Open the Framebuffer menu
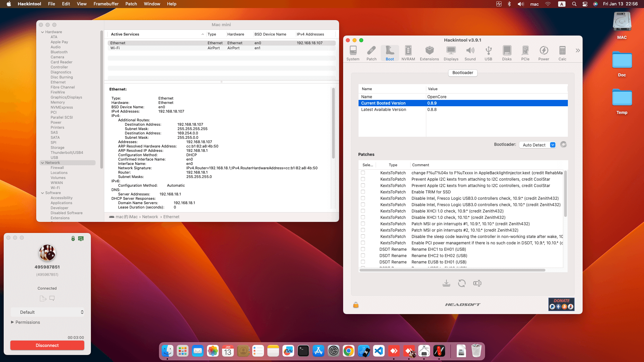Screen dimensions: 644x362 (x=106, y=4)
